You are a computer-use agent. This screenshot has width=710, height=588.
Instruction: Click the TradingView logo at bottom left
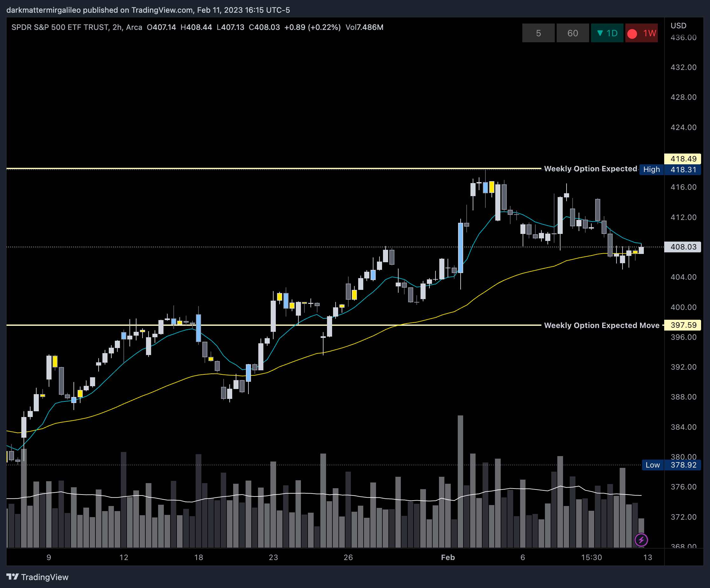pyautogui.click(x=37, y=577)
